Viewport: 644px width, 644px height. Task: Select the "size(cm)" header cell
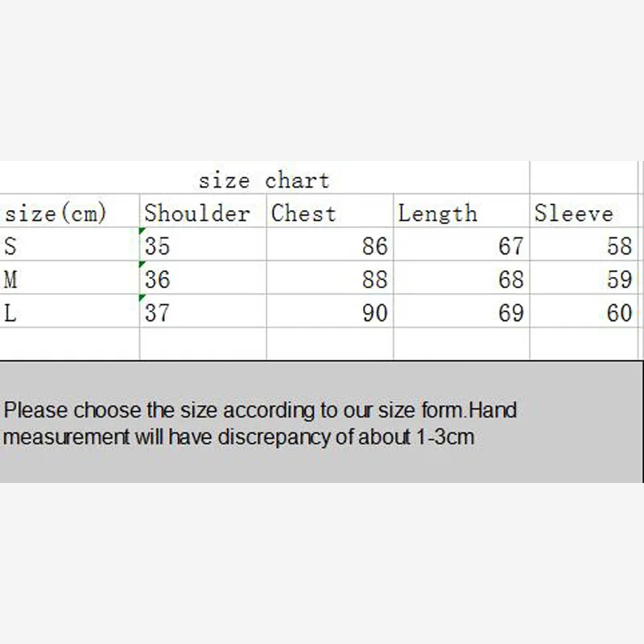[x=69, y=213]
